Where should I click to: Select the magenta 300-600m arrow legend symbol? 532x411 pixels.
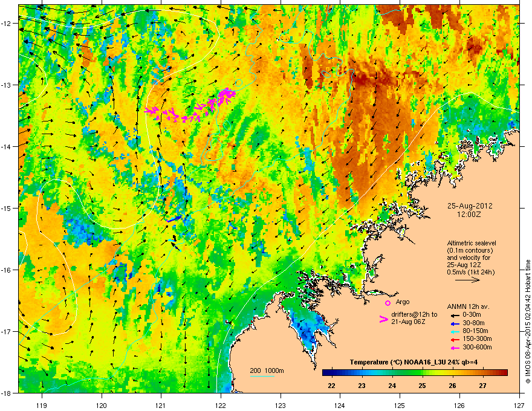click(x=455, y=348)
